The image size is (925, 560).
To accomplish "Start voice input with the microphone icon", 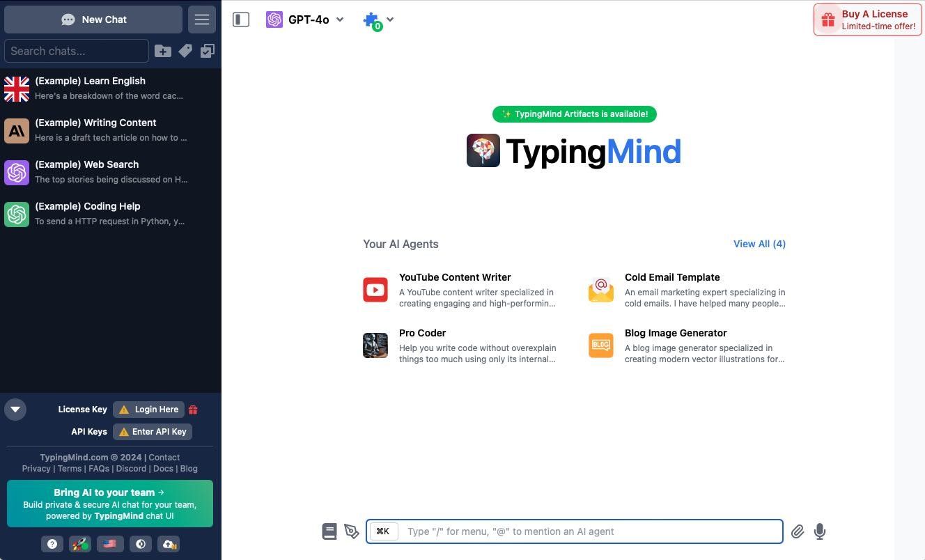I will pyautogui.click(x=820, y=531).
